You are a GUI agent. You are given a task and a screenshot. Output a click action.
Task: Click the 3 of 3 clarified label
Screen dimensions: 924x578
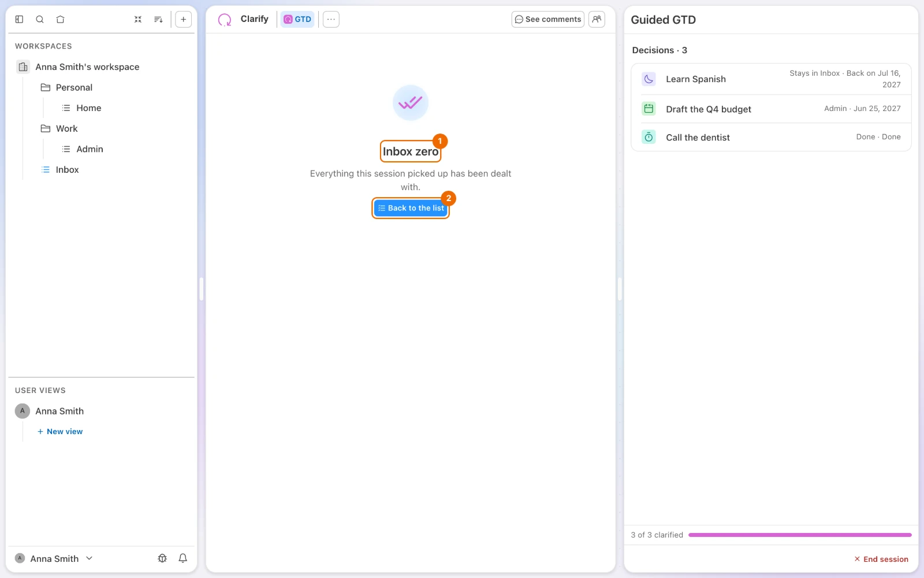click(657, 535)
